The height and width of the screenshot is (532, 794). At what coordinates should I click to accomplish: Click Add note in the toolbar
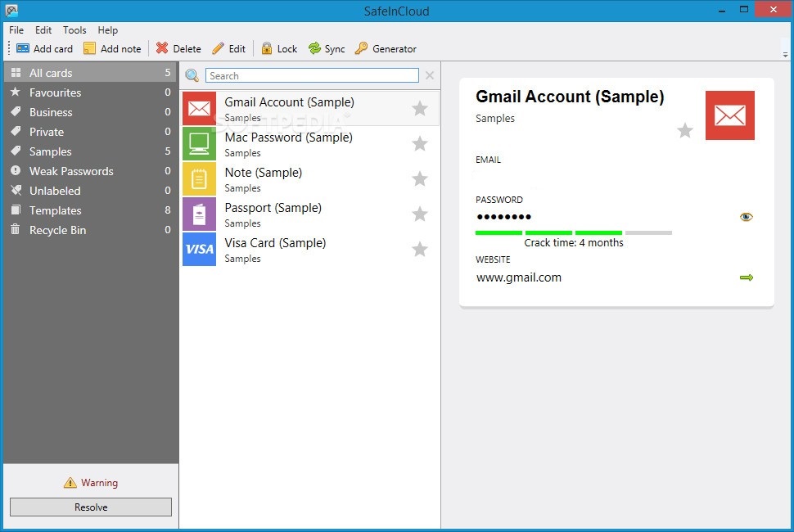click(x=112, y=48)
